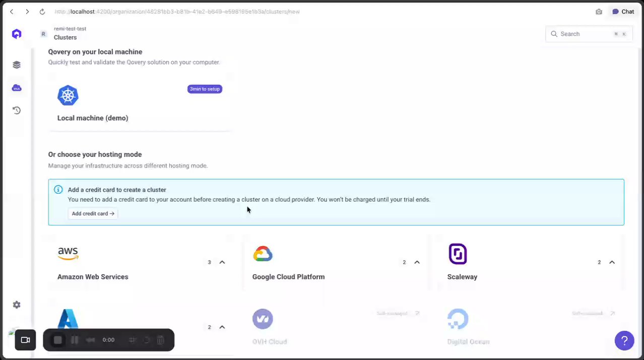Open OVH Cloud self-managed link arrow
This screenshot has width=644, height=360.
[417, 314]
